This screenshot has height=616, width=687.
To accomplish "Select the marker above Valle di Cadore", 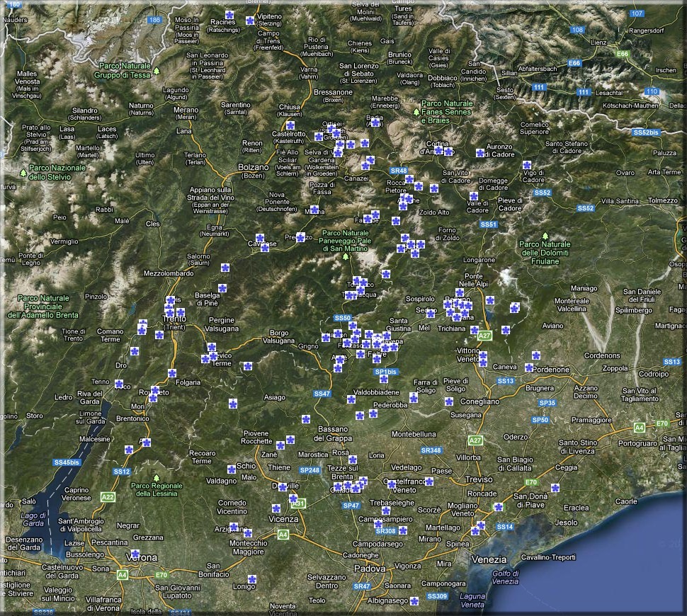I will coord(474,196).
